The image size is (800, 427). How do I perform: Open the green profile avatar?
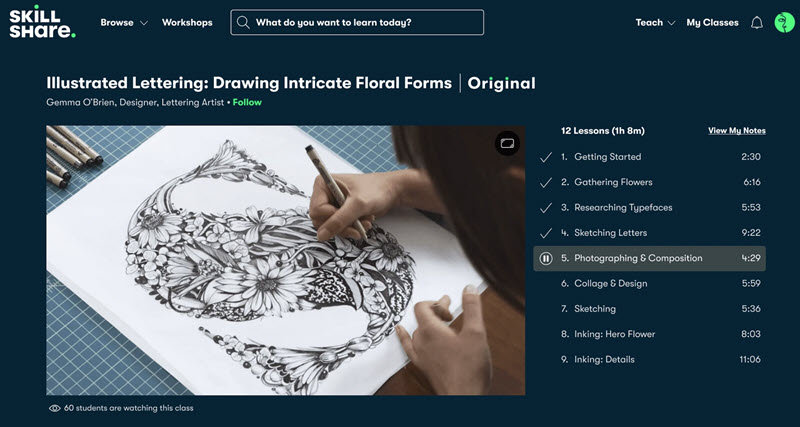click(784, 22)
